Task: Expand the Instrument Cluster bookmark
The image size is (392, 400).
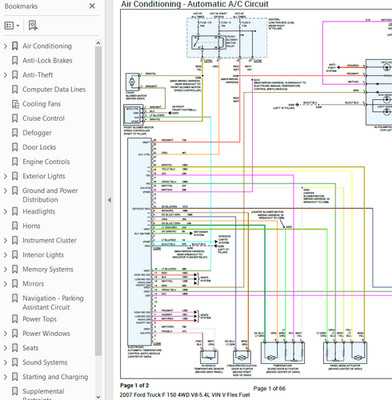Action: point(5,240)
